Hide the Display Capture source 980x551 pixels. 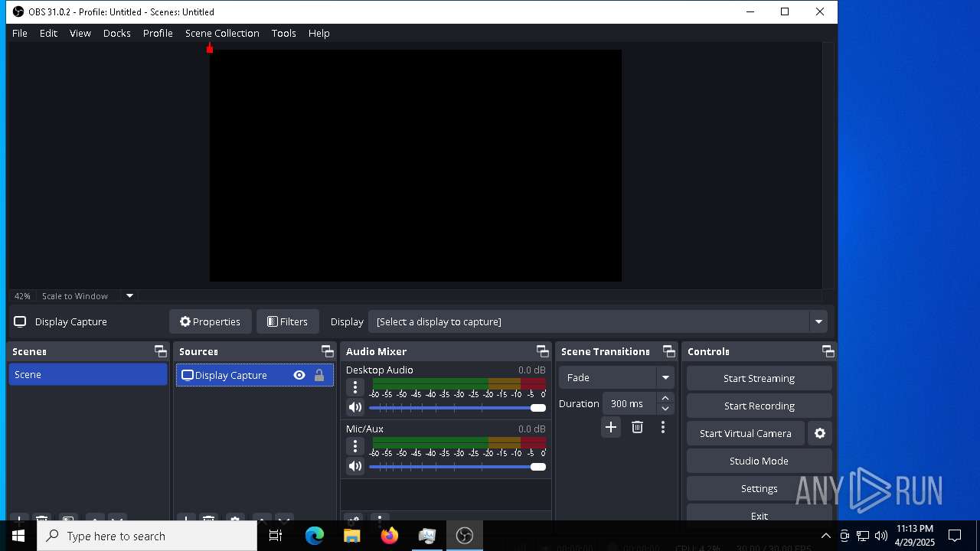[x=299, y=375]
